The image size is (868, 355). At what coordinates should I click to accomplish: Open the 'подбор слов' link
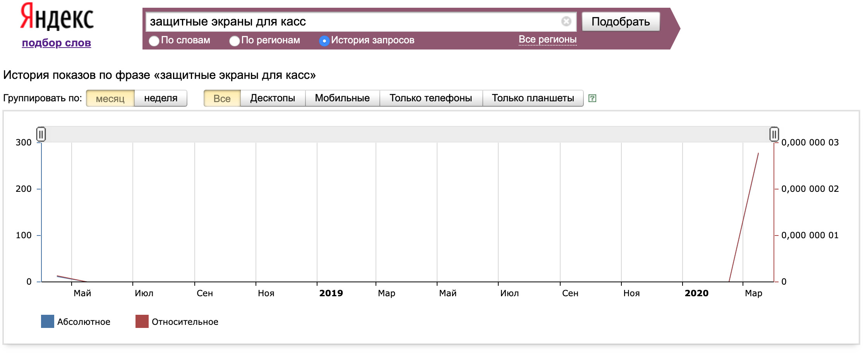click(57, 43)
